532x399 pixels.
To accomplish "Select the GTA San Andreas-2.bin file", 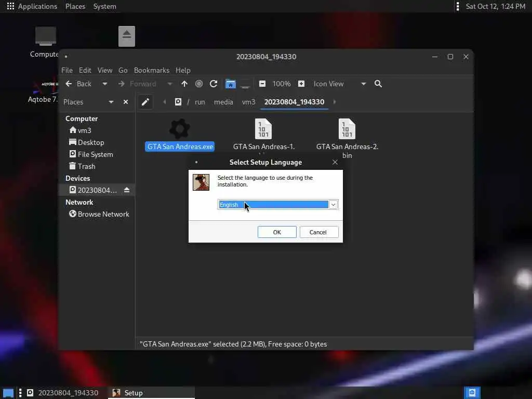I will 347,139.
